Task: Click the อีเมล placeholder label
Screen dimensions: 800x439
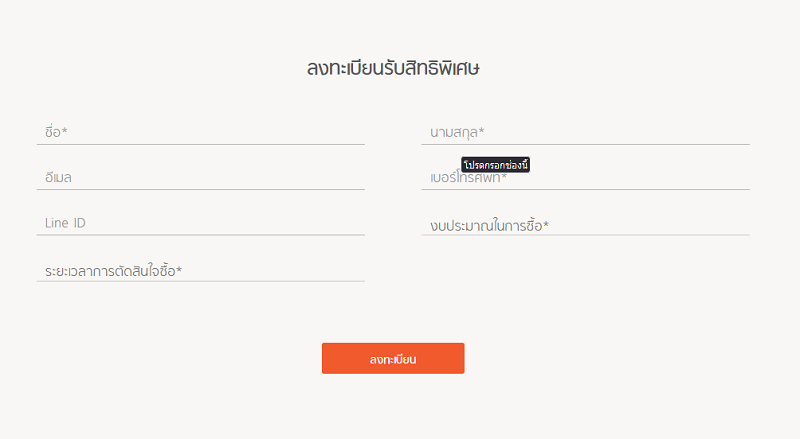Action: (58, 178)
